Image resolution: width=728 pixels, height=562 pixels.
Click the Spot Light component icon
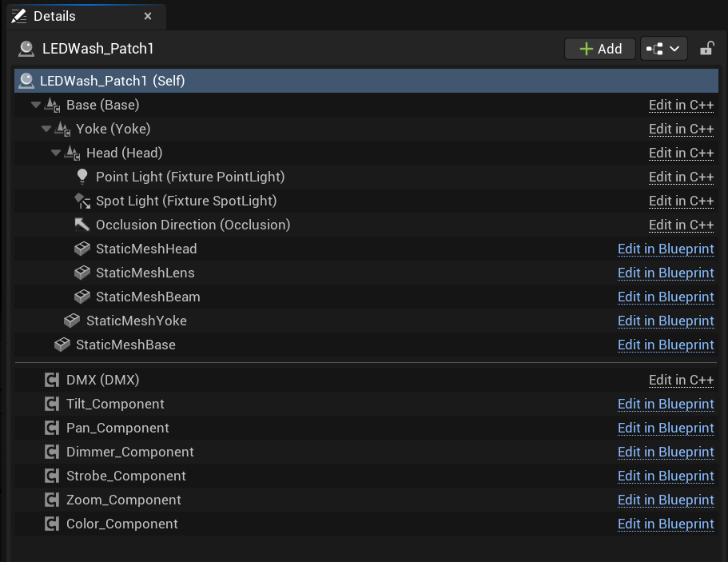[x=82, y=201]
